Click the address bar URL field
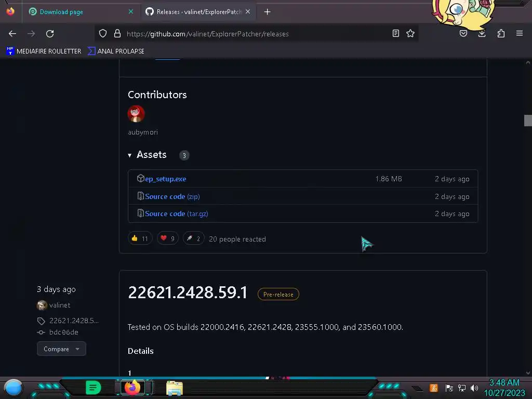Image resolution: width=532 pixels, height=399 pixels. click(256, 34)
